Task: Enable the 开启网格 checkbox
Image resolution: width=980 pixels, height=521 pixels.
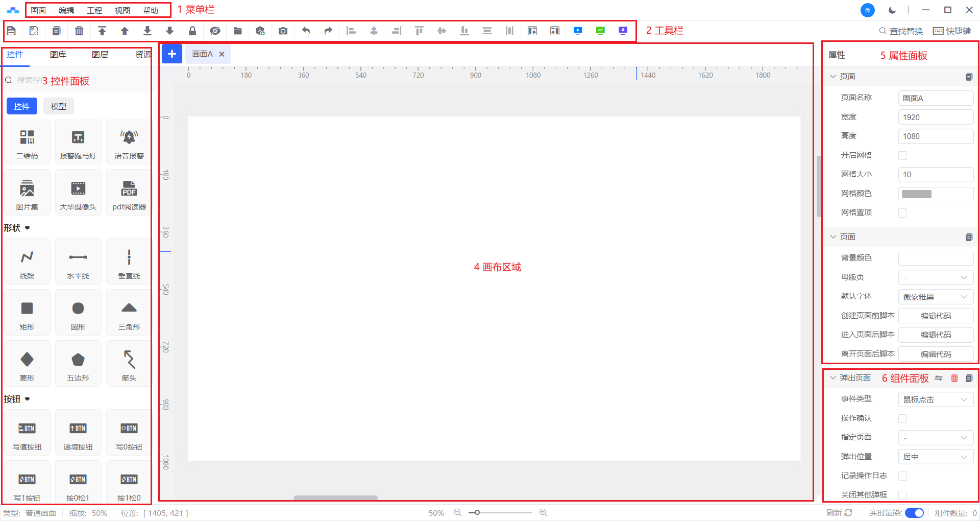Action: pos(902,156)
